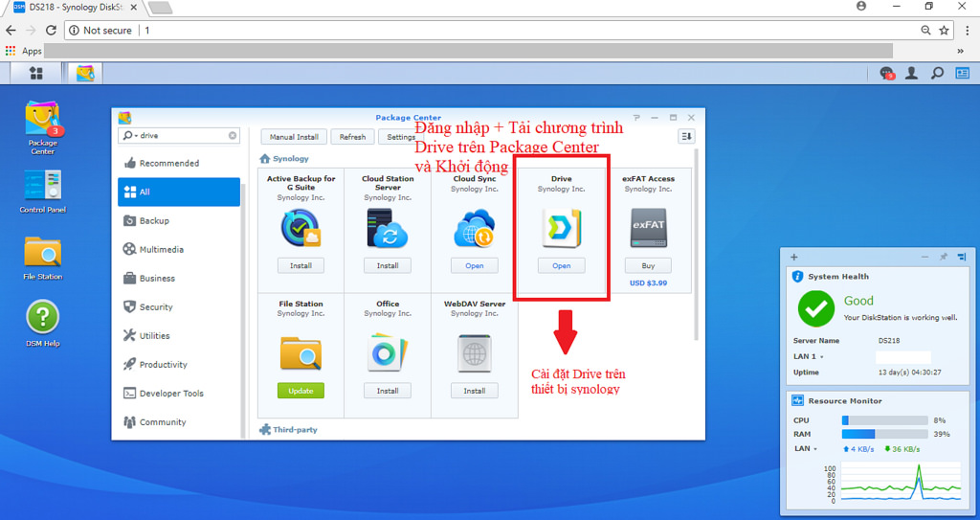This screenshot has height=520, width=980.
Task: Click the Manual Install button
Action: coord(294,136)
